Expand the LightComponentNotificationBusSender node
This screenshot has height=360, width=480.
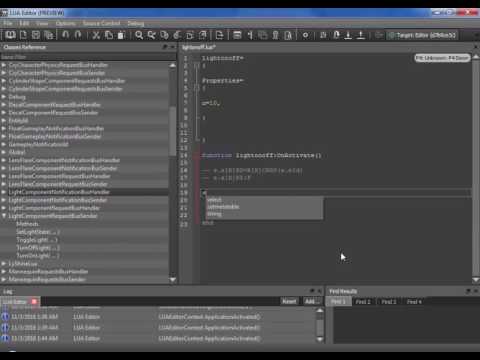[4, 200]
